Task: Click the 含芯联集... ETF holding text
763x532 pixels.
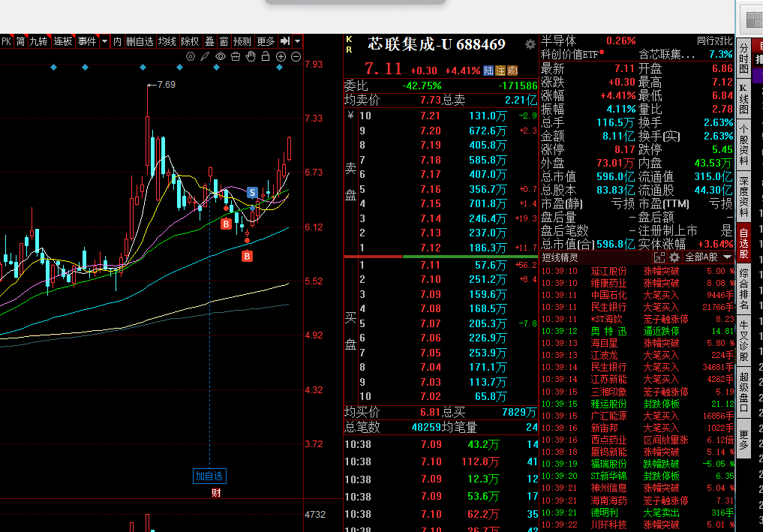Action: point(667,54)
